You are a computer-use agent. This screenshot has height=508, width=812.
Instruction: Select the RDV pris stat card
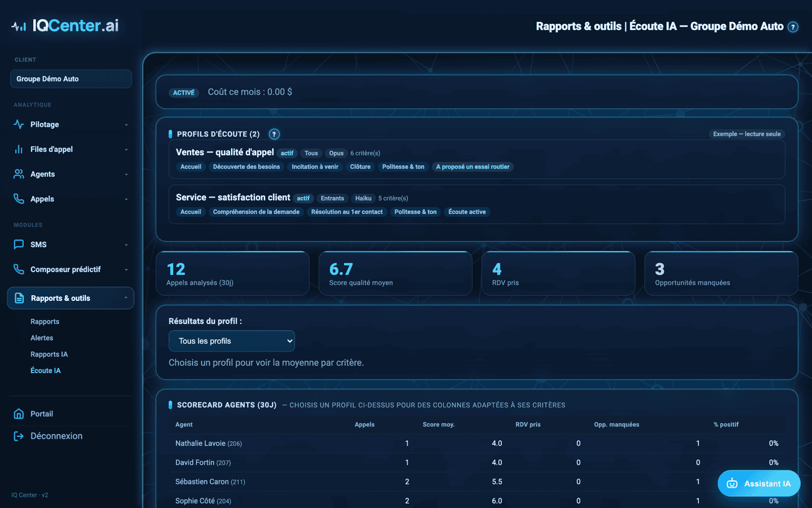click(558, 274)
